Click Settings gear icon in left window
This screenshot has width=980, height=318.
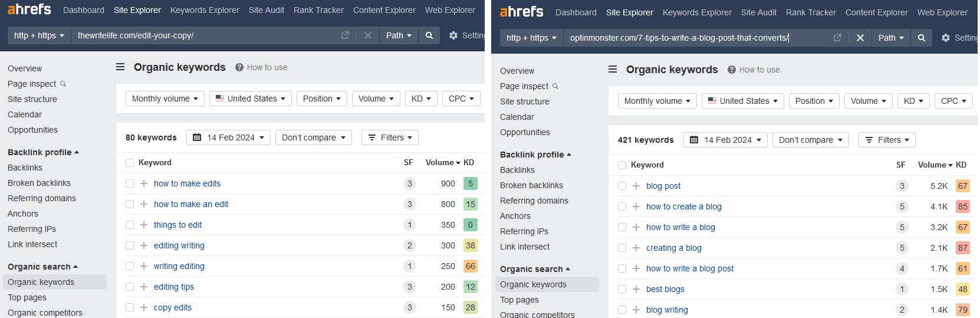point(453,35)
